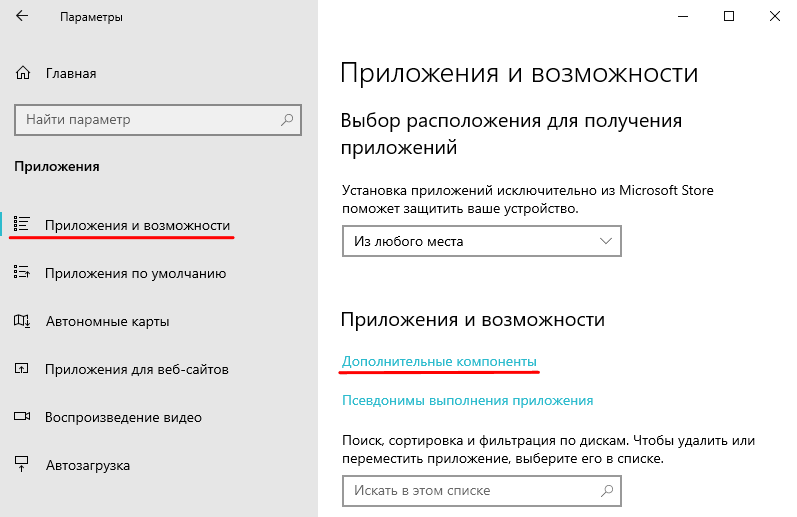Viewport: 797px width, 517px height.
Task: Click the magnifier icon in Найти параметр
Action: point(287,120)
